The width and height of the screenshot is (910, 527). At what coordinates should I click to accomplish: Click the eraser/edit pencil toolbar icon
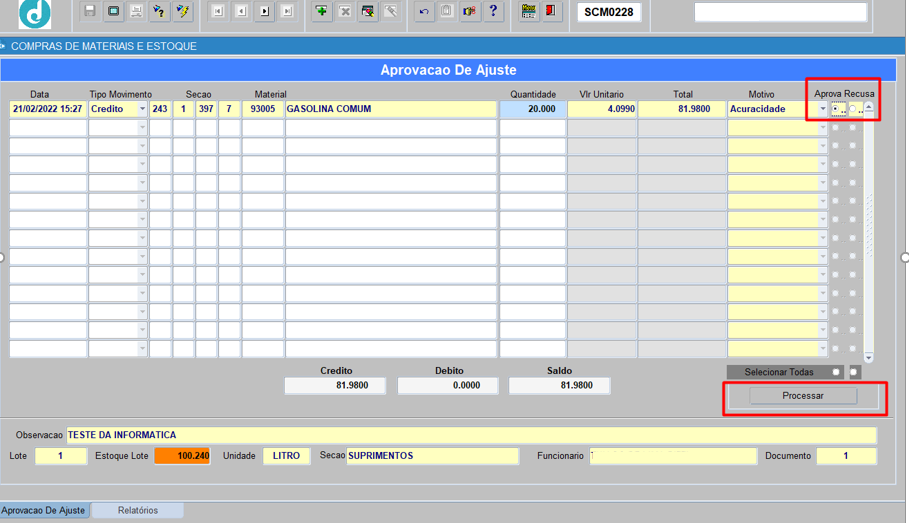[391, 11]
